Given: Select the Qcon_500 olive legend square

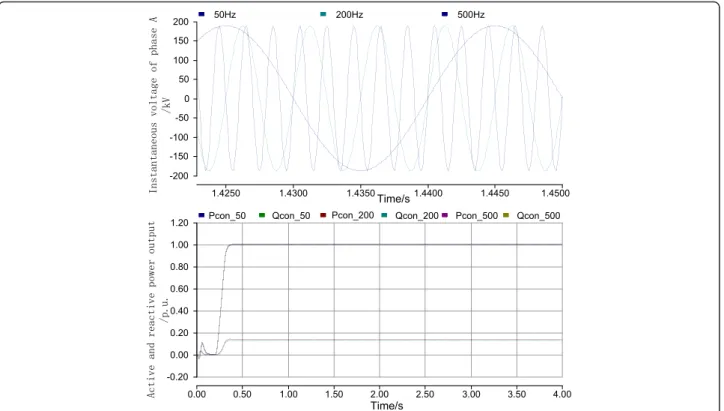Looking at the screenshot, I should click(x=506, y=215).
